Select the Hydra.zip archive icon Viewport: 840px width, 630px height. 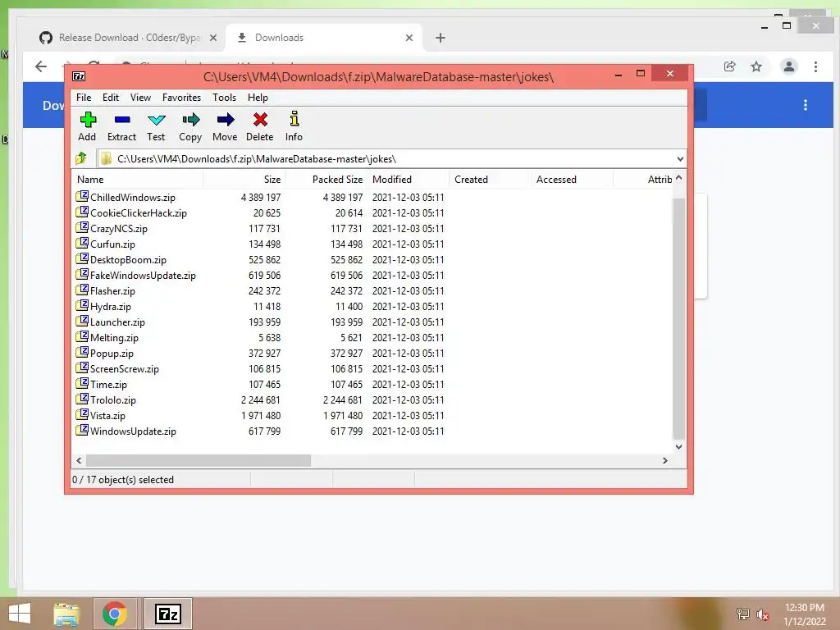(82, 306)
